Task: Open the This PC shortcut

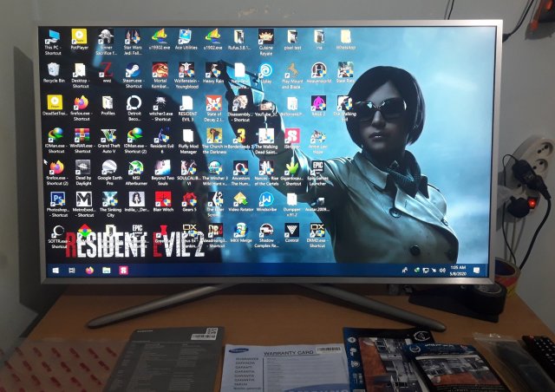Action: 54,37
